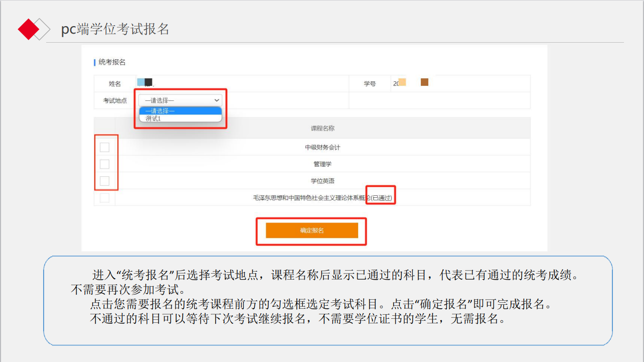Click the 姓名 name value field
This screenshot has height=362, width=644.
(242, 84)
